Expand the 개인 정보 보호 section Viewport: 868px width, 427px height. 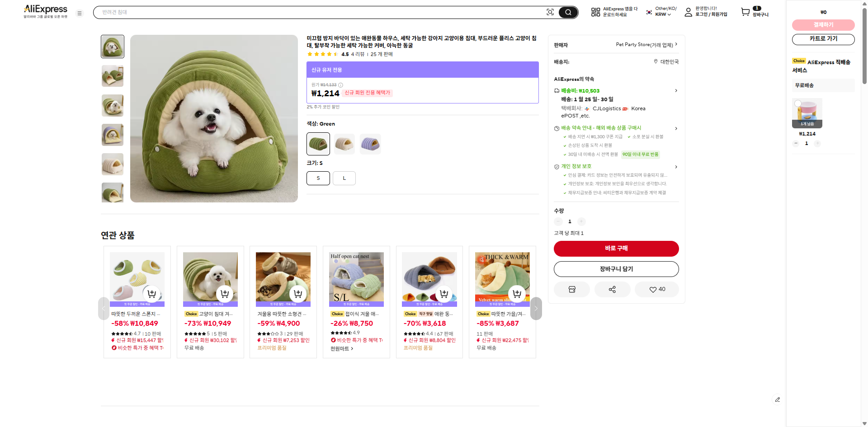tap(676, 167)
